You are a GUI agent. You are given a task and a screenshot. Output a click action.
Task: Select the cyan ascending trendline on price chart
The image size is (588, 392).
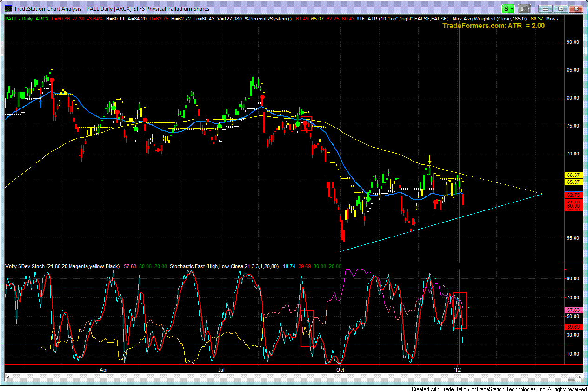click(441, 223)
